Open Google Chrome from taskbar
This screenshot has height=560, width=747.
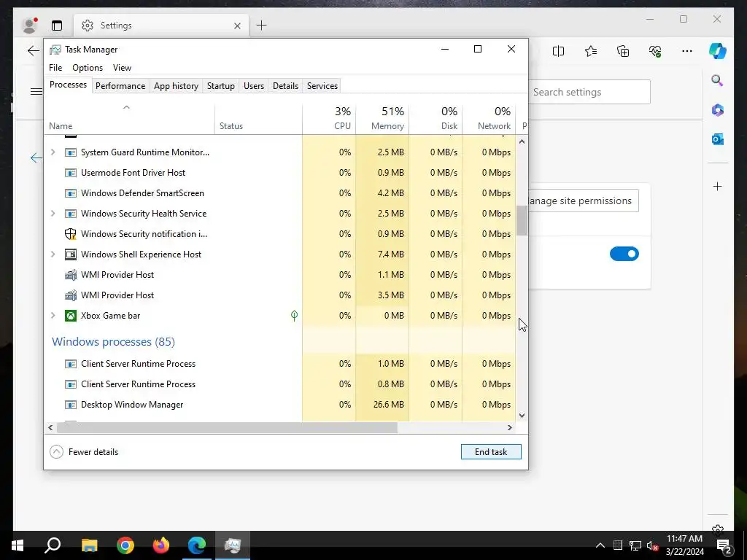(125, 545)
